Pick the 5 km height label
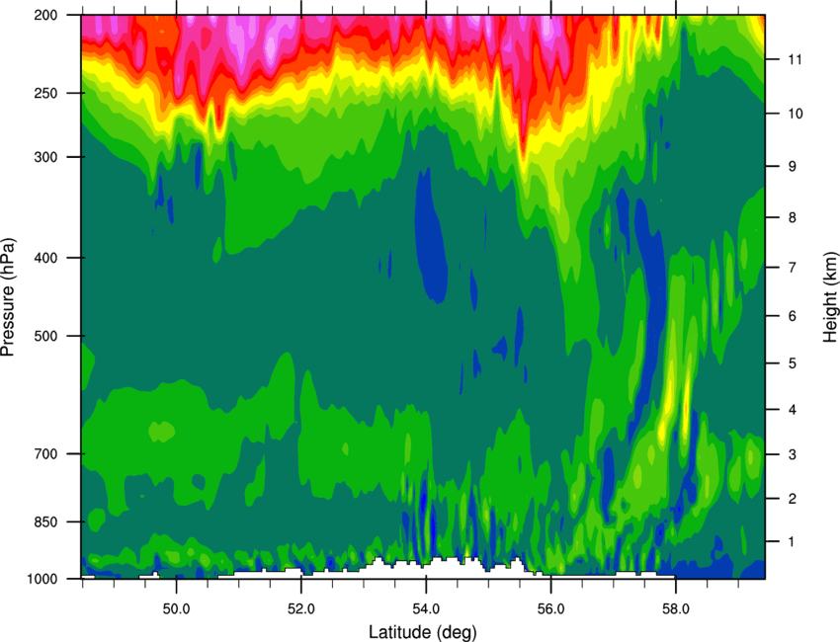This screenshot has height=642, width=840. coord(793,363)
